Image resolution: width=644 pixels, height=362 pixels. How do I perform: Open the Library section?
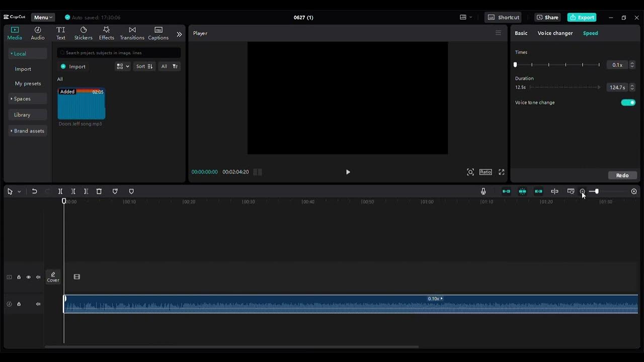click(28, 115)
